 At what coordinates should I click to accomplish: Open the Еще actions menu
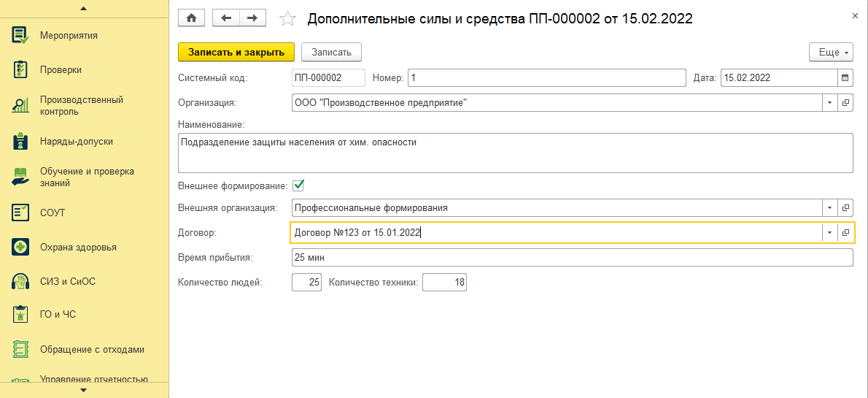click(831, 52)
